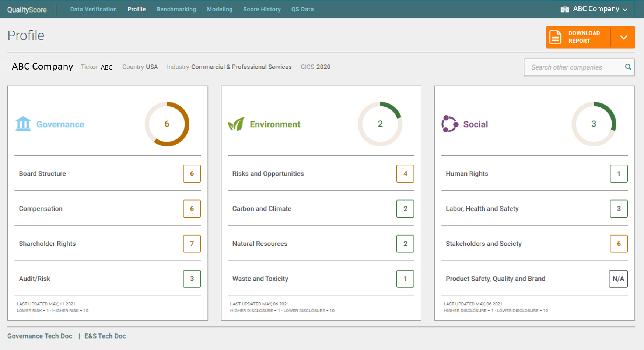This screenshot has width=644, height=350.
Task: Select the Profile tab
Action: pos(137,9)
